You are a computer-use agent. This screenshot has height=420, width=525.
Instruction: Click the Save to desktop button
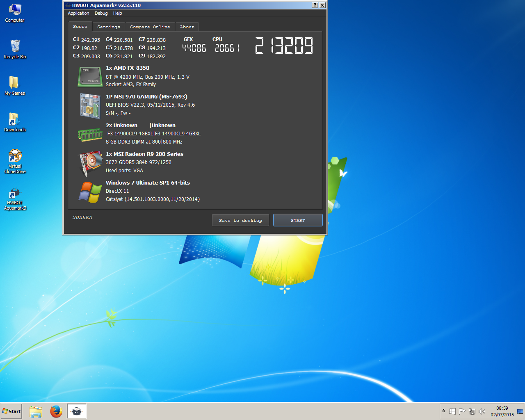(240, 220)
